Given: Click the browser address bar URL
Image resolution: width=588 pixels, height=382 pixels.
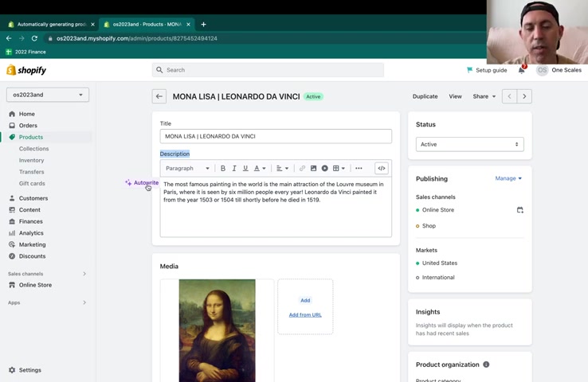Looking at the screenshot, I should tap(137, 38).
